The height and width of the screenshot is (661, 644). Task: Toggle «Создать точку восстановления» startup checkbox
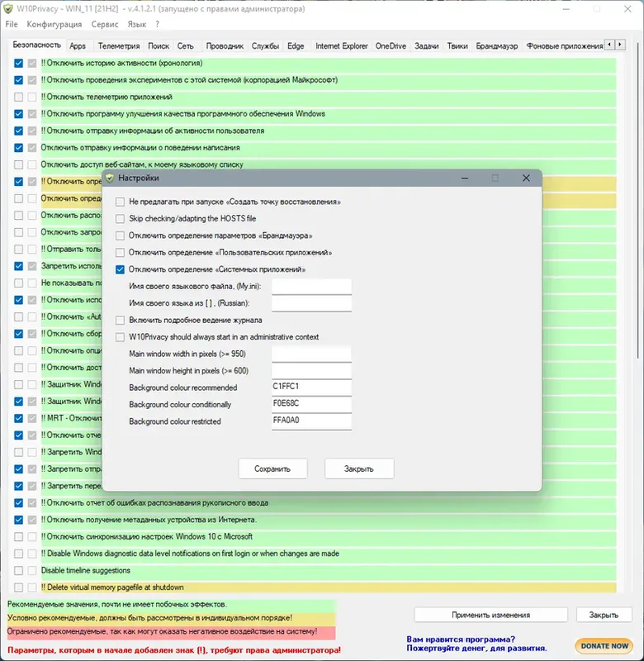click(120, 202)
